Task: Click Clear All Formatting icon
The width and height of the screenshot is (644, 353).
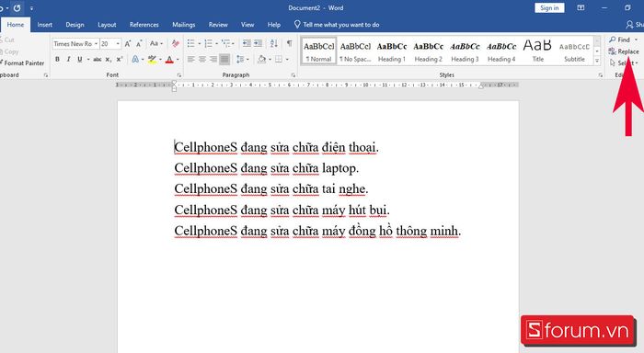Action: click(176, 43)
